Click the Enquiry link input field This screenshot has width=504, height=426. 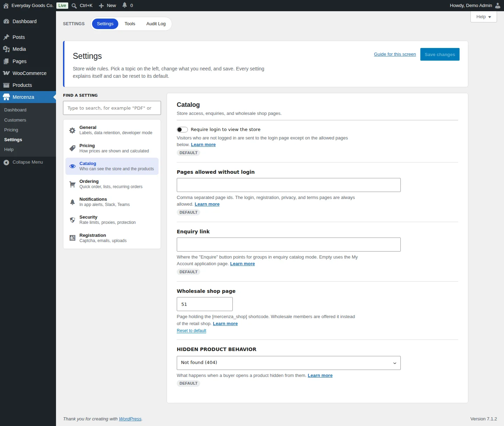[x=289, y=245]
